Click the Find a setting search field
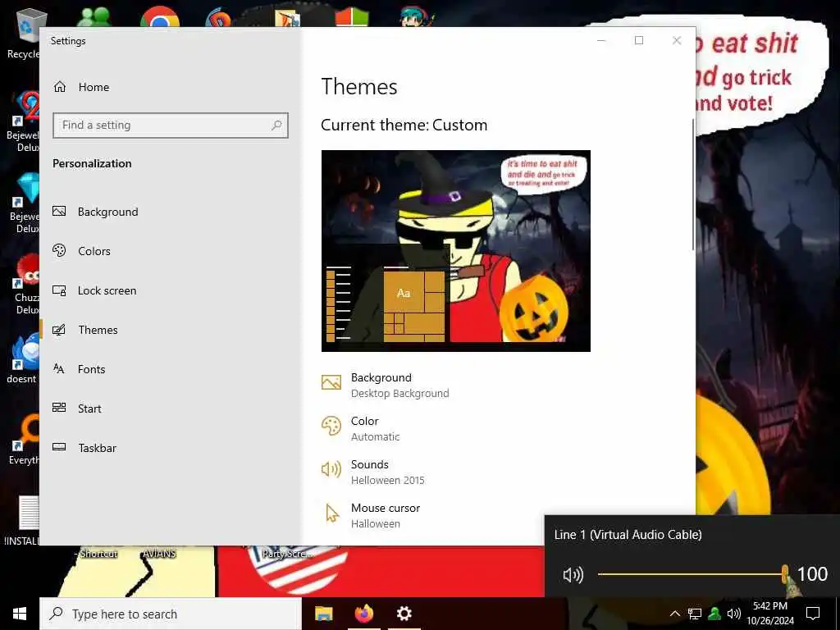Image resolution: width=840 pixels, height=630 pixels. [x=171, y=126]
